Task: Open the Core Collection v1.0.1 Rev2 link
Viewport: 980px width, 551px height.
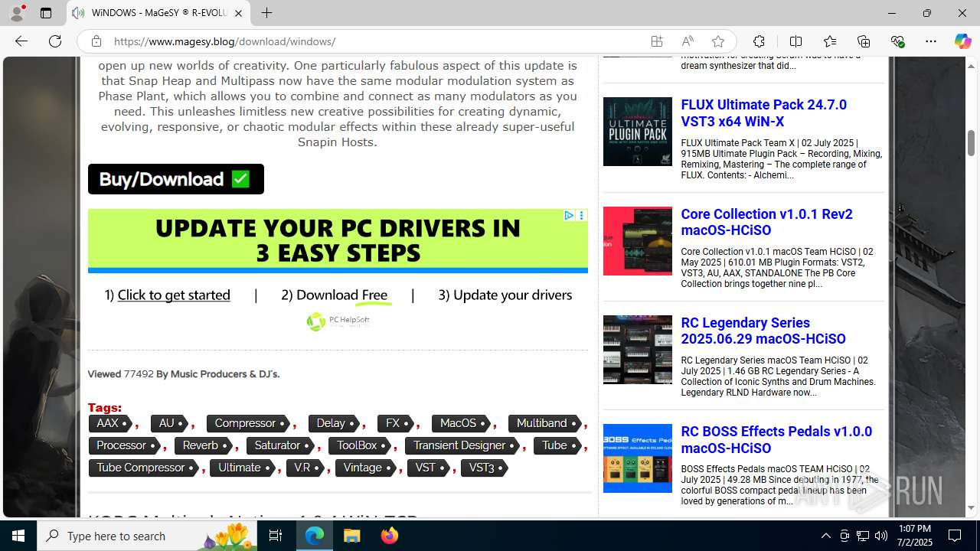Action: (766, 222)
